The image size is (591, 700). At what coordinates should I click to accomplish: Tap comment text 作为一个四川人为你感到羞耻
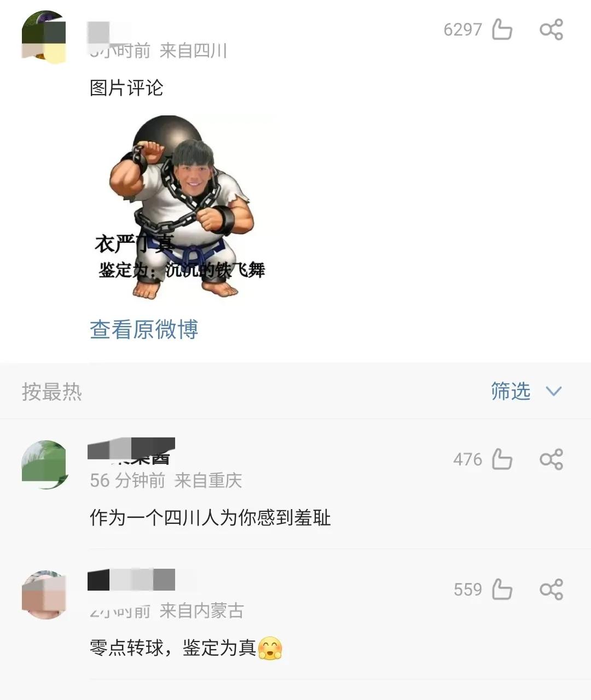coord(210,517)
